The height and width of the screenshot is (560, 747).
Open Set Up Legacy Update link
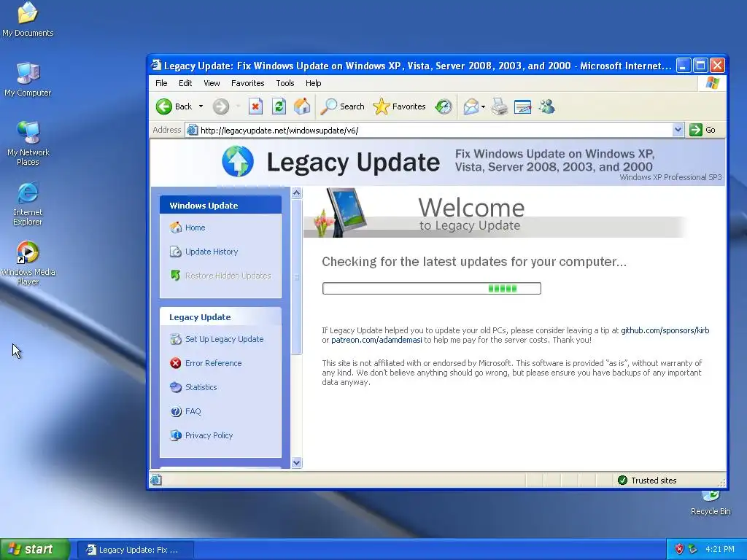tap(224, 339)
